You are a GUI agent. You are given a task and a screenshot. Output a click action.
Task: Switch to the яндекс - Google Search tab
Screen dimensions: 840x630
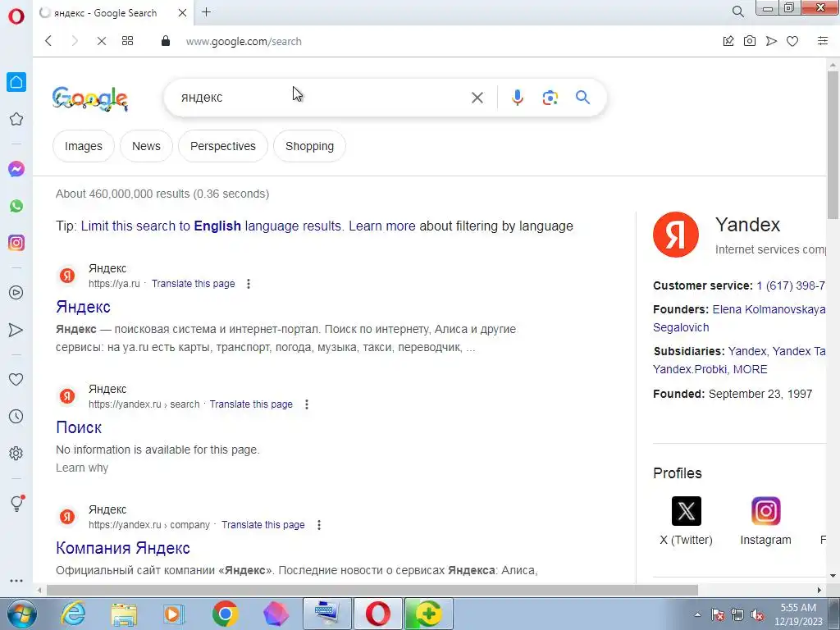[106, 13]
